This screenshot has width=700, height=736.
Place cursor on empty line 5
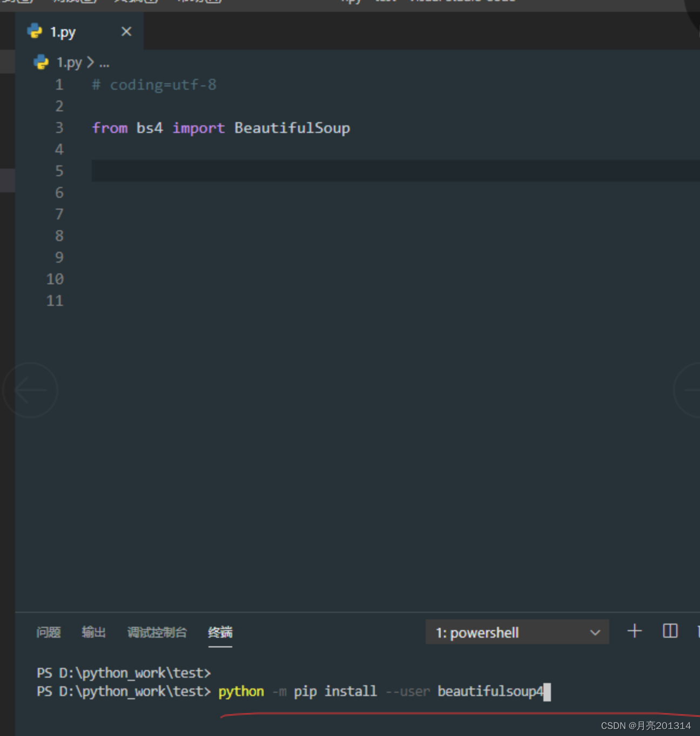pyautogui.click(x=395, y=171)
